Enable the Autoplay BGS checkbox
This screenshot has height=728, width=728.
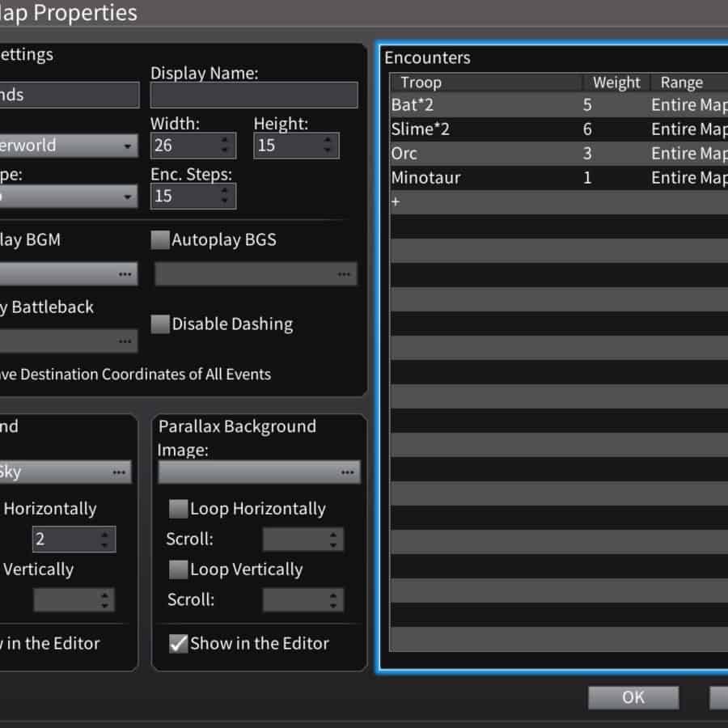point(160,240)
